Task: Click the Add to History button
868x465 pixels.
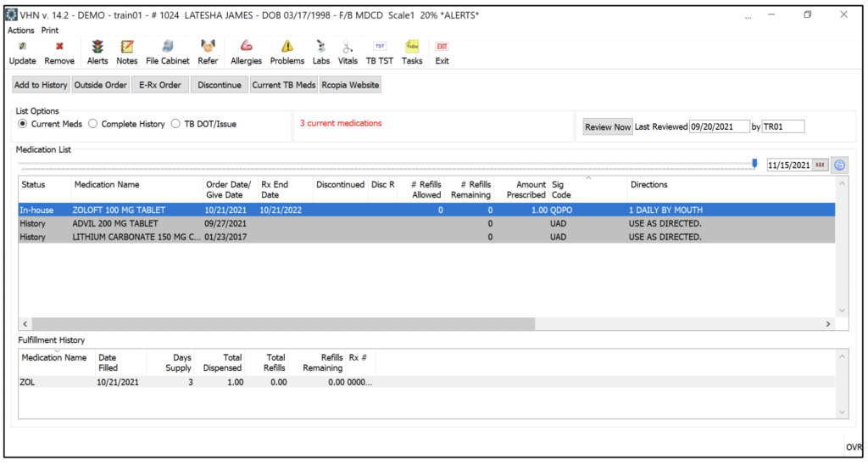Action: [41, 85]
